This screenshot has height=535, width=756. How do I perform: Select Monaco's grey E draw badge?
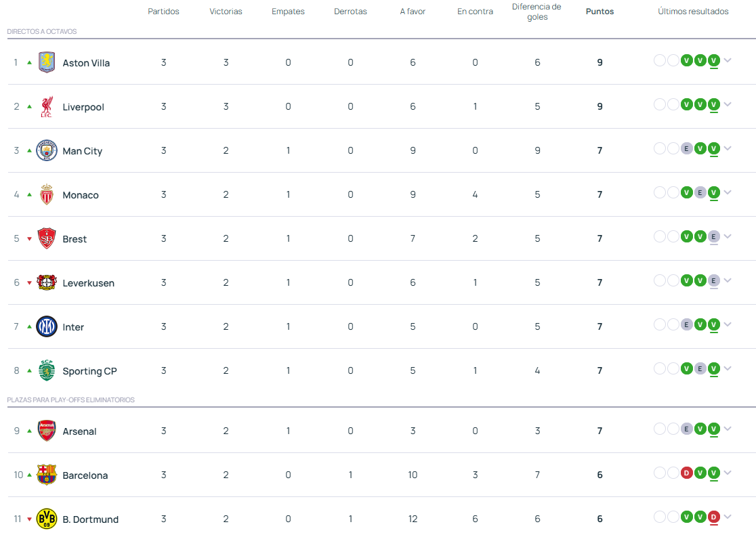point(700,193)
